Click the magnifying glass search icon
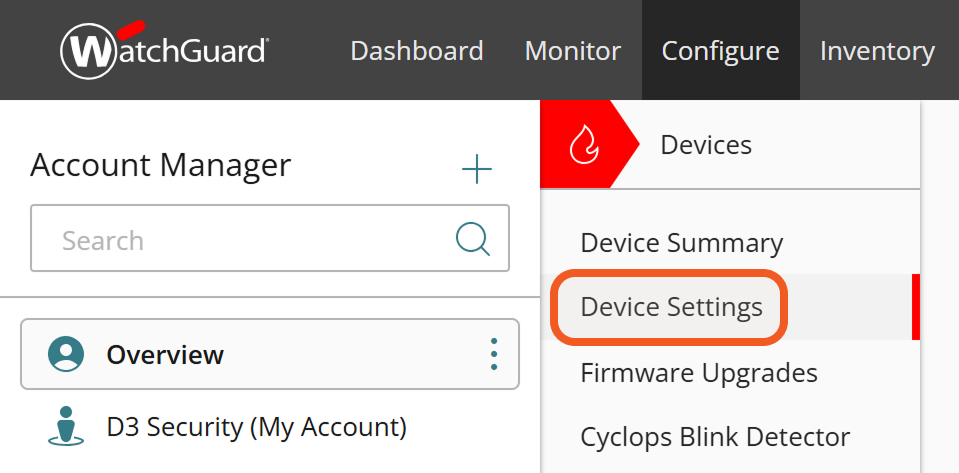 point(472,239)
